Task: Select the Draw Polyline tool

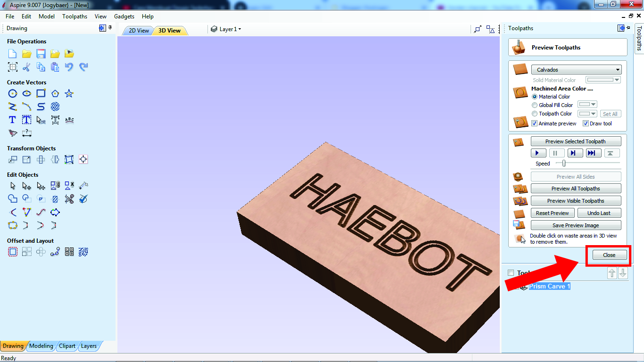Action: point(13,107)
